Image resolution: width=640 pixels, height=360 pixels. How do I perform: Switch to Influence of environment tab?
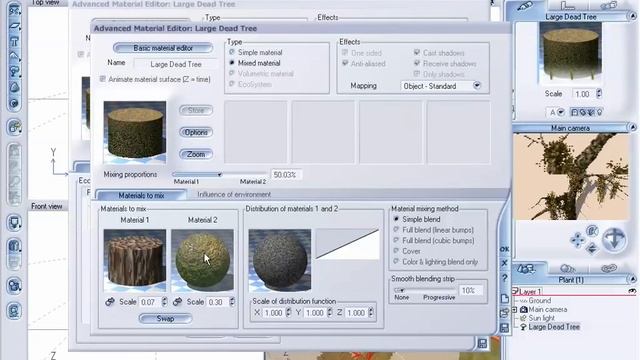click(x=234, y=195)
